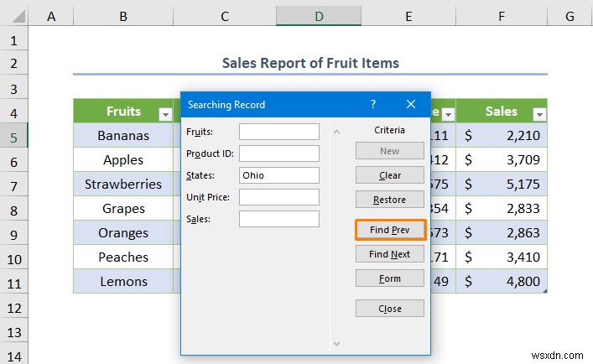
Task: Clear the search criteria
Action: pos(390,175)
